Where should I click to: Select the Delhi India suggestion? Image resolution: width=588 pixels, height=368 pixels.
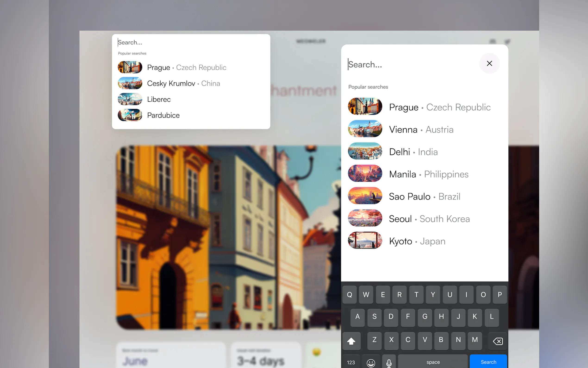(413, 152)
